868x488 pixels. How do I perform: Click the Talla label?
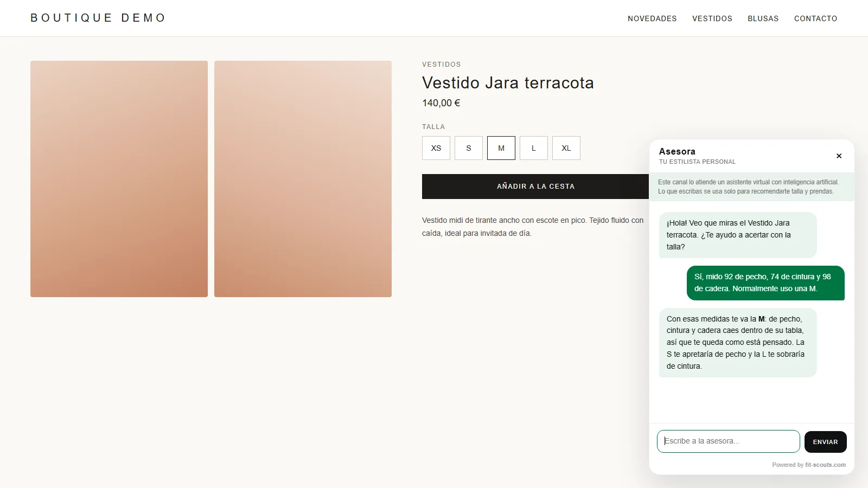point(433,127)
